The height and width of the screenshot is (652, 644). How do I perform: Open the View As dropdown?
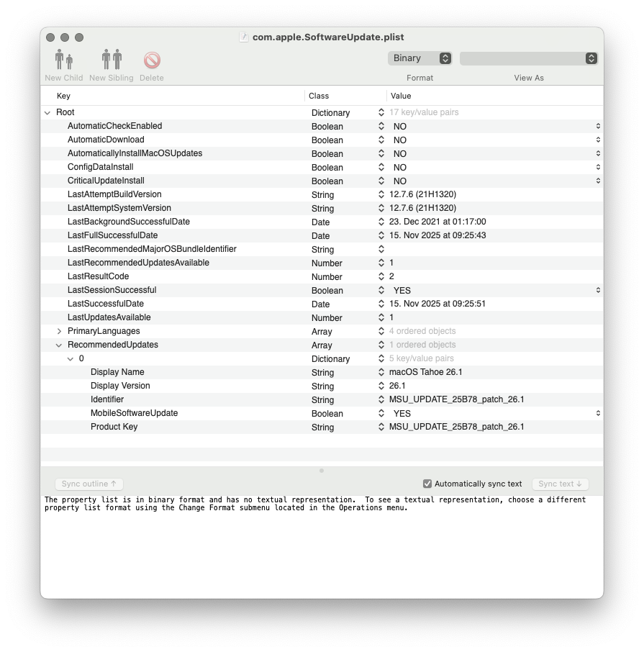pos(529,58)
